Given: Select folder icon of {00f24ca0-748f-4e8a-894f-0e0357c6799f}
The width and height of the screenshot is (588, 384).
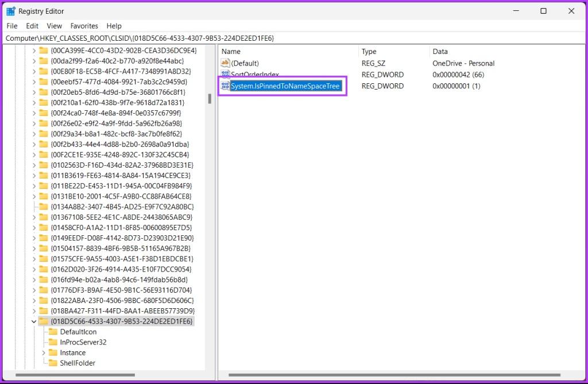Looking at the screenshot, I should coord(44,113).
